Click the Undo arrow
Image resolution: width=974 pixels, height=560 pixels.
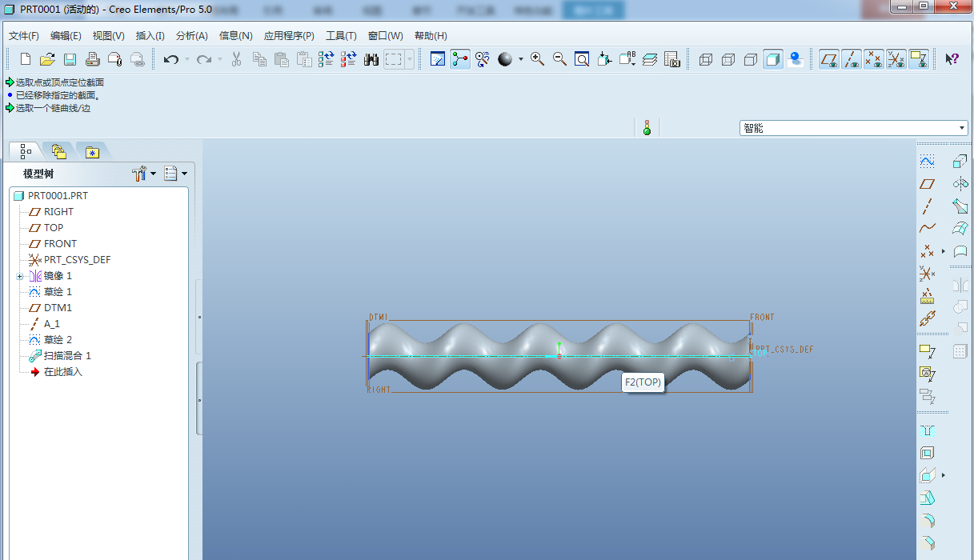tap(170, 59)
